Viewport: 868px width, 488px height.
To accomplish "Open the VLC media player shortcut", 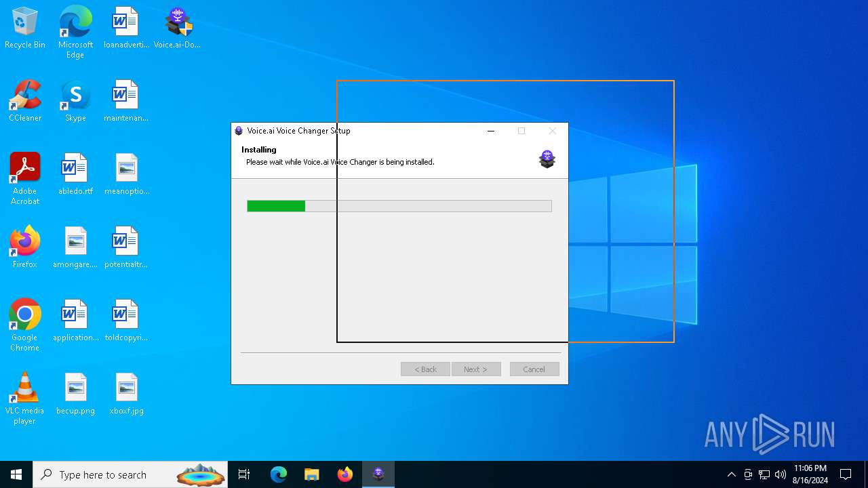I will pos(25,399).
